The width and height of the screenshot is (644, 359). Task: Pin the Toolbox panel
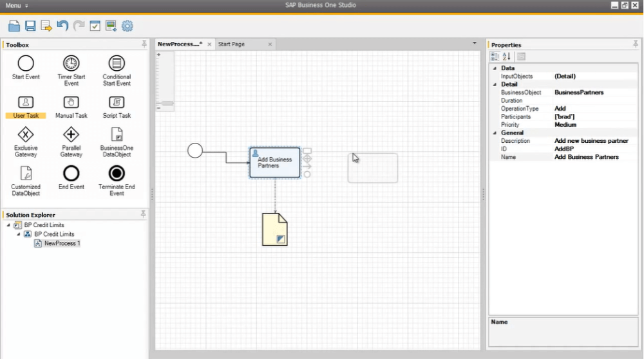click(144, 44)
